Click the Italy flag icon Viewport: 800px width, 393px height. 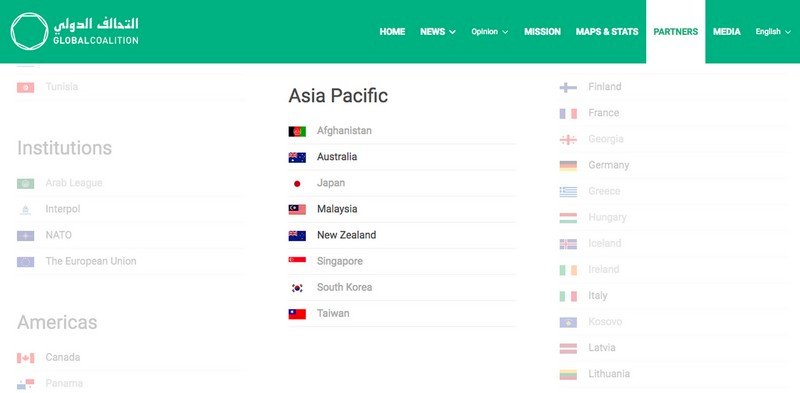click(x=568, y=296)
